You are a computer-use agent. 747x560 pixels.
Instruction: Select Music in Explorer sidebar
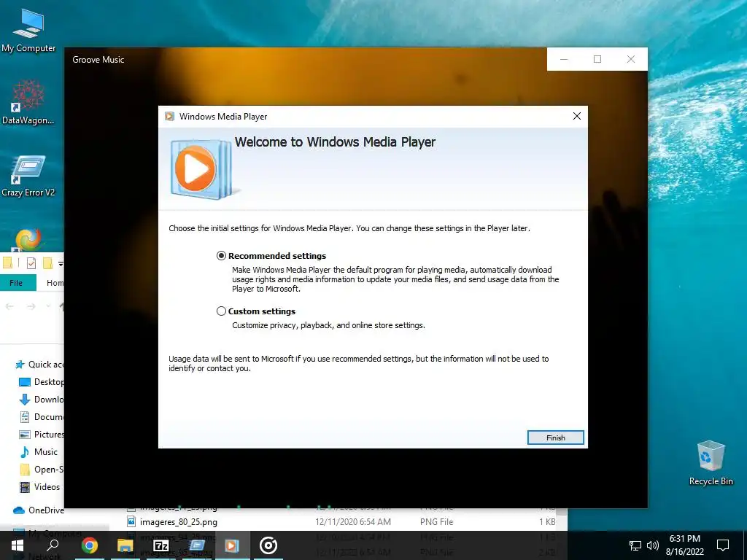[38, 452]
